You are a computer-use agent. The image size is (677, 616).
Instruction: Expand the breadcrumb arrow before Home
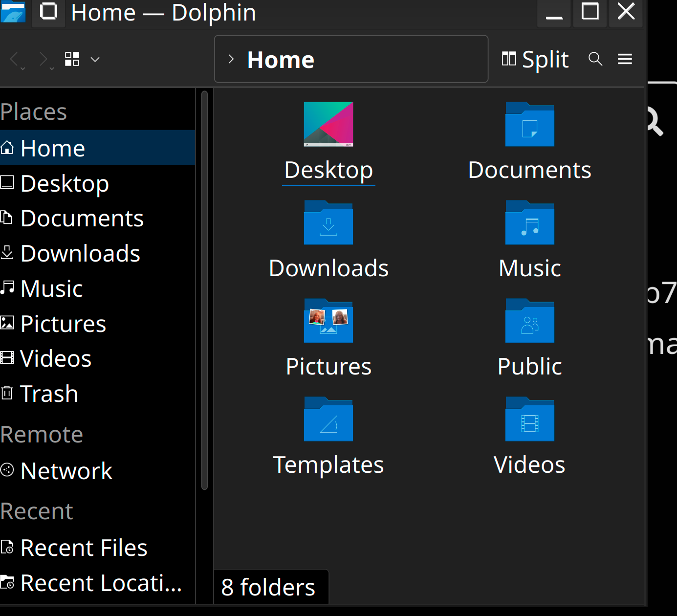pyautogui.click(x=231, y=59)
